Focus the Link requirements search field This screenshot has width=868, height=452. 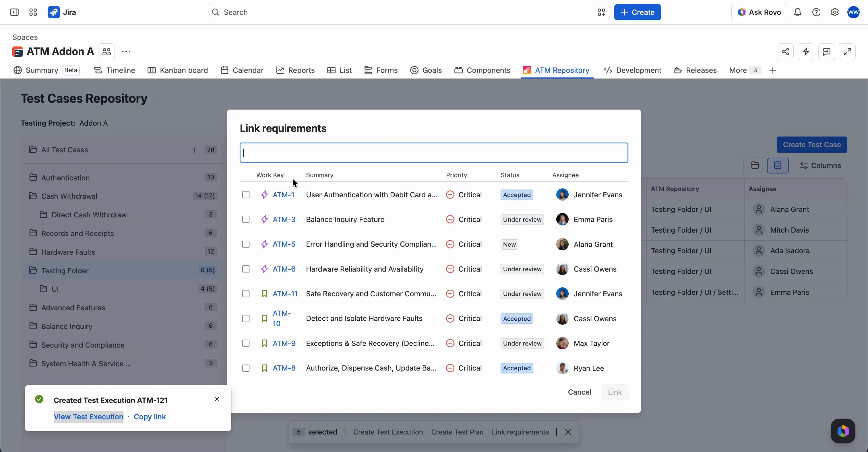pyautogui.click(x=434, y=153)
